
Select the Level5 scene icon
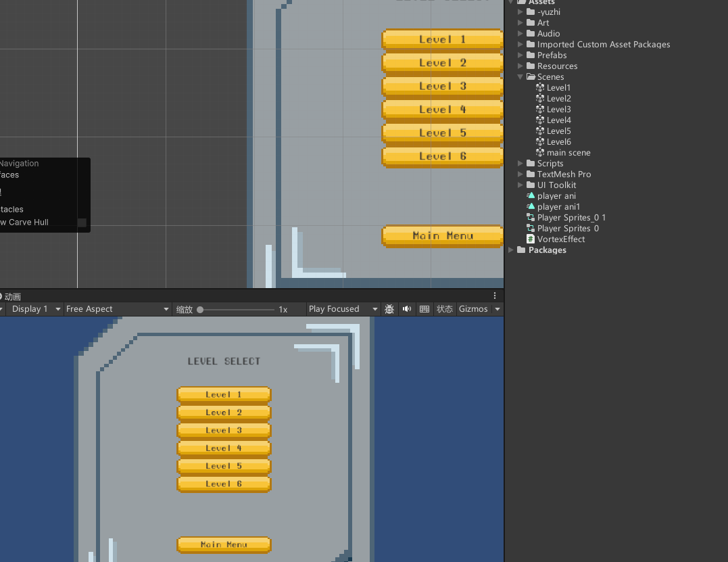click(x=540, y=131)
